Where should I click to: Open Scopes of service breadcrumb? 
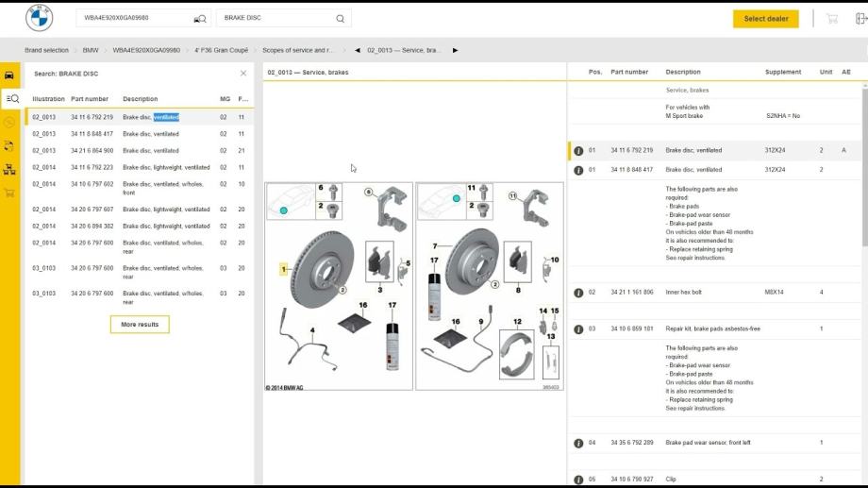(x=298, y=50)
